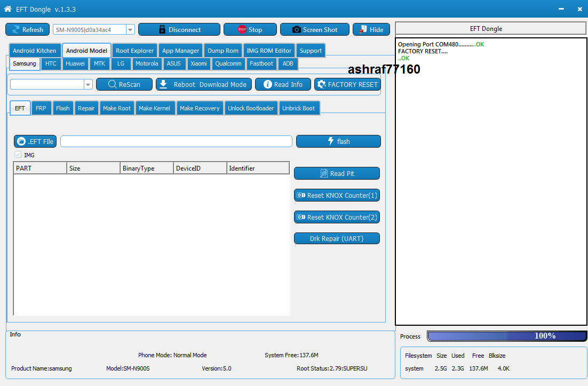588x386 pixels.
Task: Click the Read Pit document icon
Action: click(324, 173)
